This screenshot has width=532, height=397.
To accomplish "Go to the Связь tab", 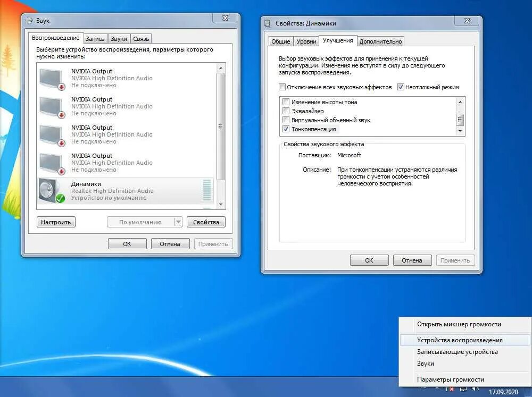I will click(x=141, y=39).
